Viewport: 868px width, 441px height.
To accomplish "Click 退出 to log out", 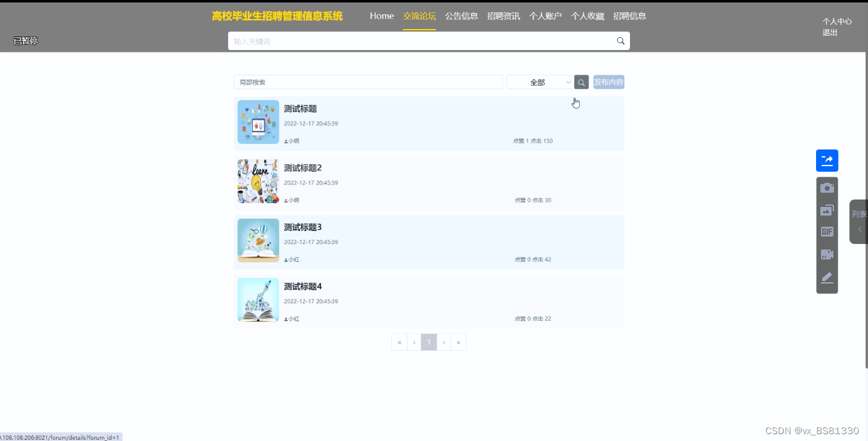I will pos(830,33).
